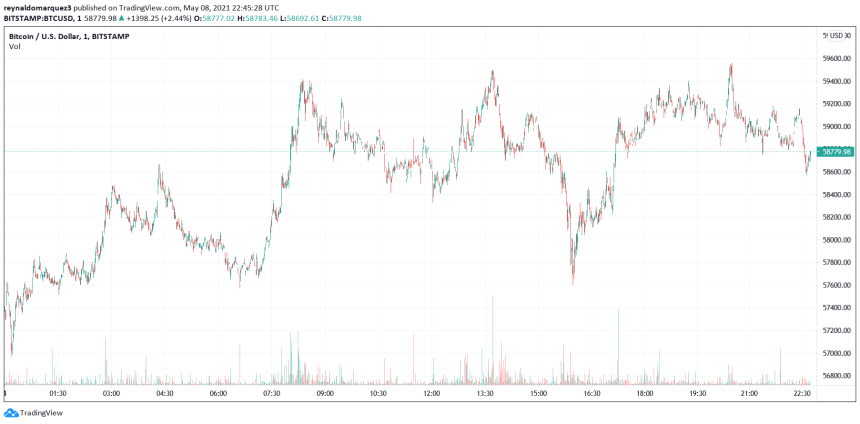This screenshot has width=860, height=424.
Task: Click the 16:30 time axis label
Action: tap(591, 393)
